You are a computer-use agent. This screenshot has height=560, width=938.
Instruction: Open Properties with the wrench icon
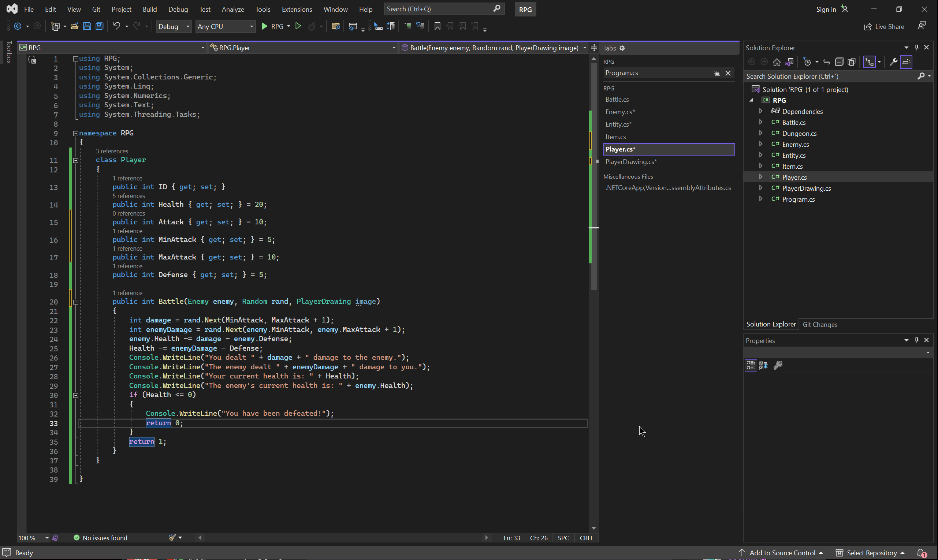click(x=893, y=62)
